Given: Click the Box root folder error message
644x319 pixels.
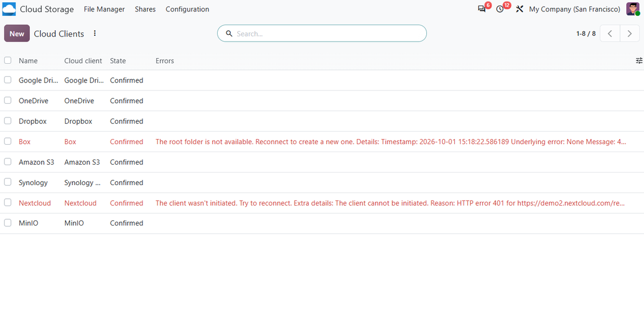Looking at the screenshot, I should [391, 142].
